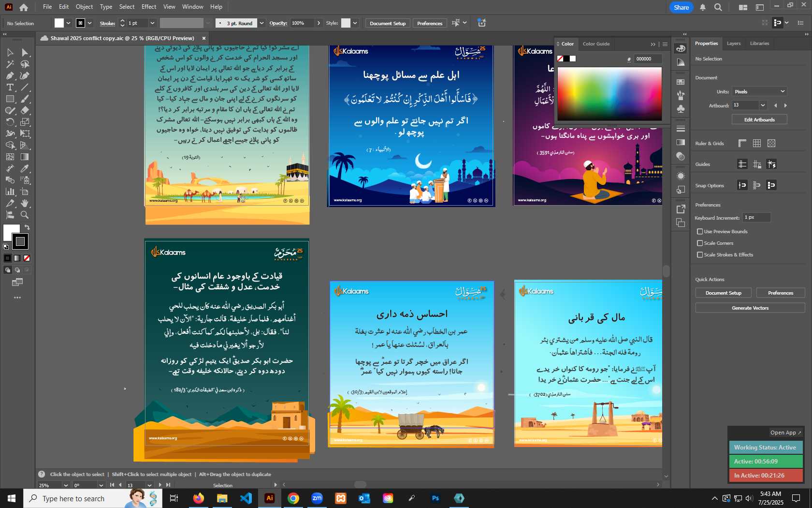Click the Generate Vectors button
812x508 pixels.
click(750, 308)
